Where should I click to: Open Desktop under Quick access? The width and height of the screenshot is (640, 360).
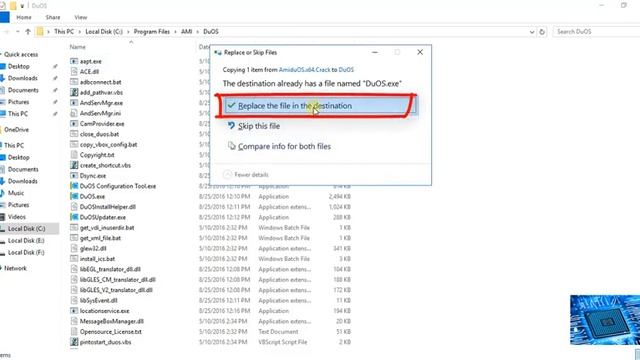click(19, 66)
